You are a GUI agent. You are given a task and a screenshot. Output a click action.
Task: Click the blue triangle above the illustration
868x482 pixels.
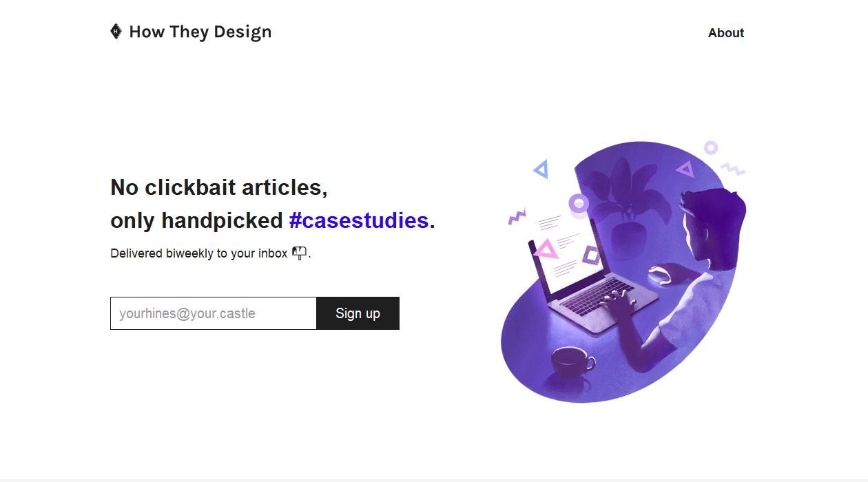(541, 169)
